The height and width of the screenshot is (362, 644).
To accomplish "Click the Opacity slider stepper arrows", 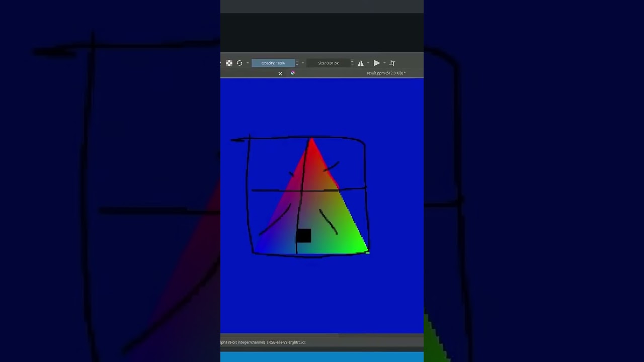I will point(297,63).
